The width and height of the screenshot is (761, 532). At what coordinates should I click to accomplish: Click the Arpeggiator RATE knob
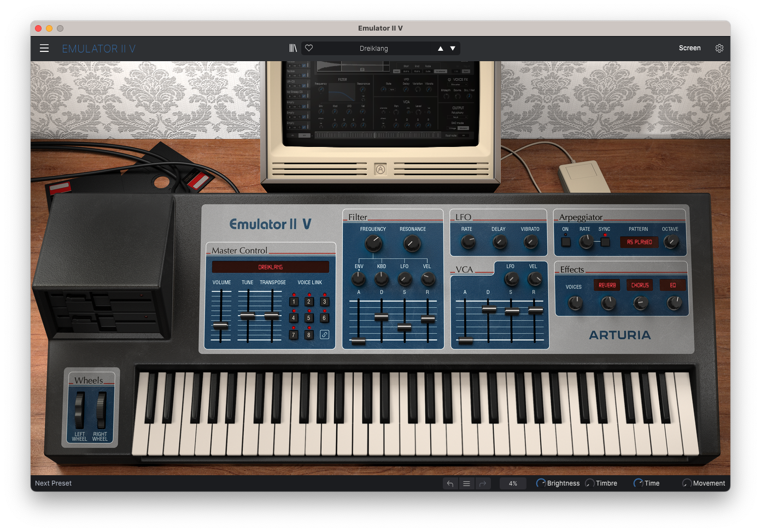coord(586,241)
